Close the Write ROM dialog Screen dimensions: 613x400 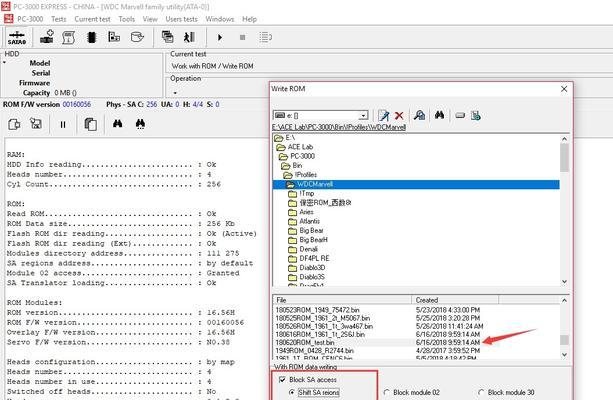564,89
